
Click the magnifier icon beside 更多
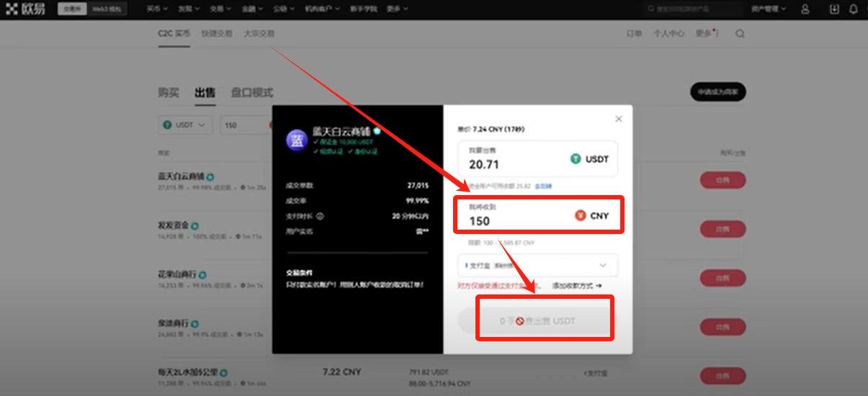(x=740, y=34)
